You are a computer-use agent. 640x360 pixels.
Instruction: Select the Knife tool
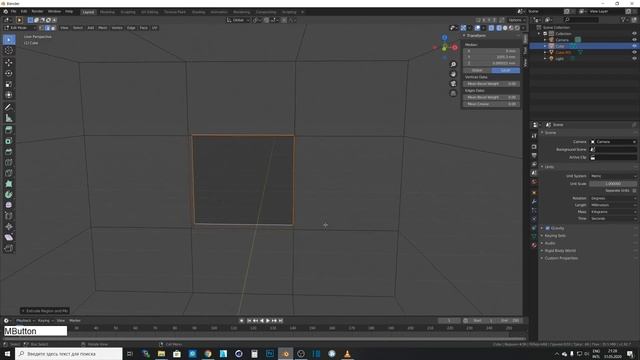pos(9,173)
